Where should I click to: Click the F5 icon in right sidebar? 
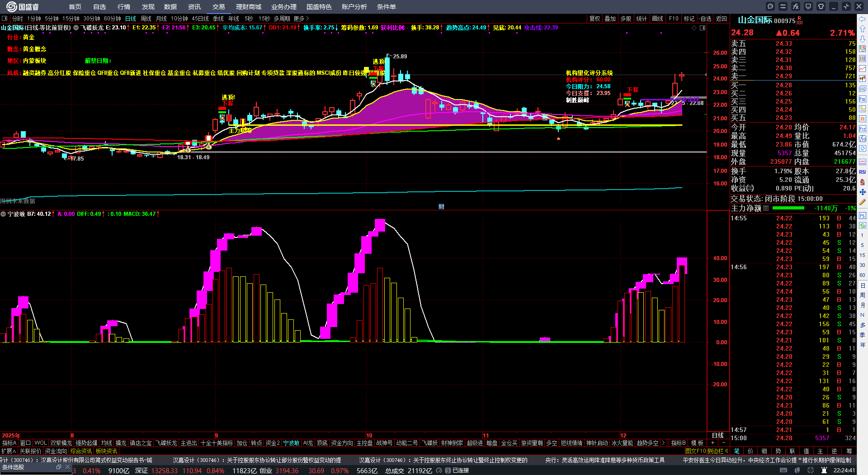(863, 216)
